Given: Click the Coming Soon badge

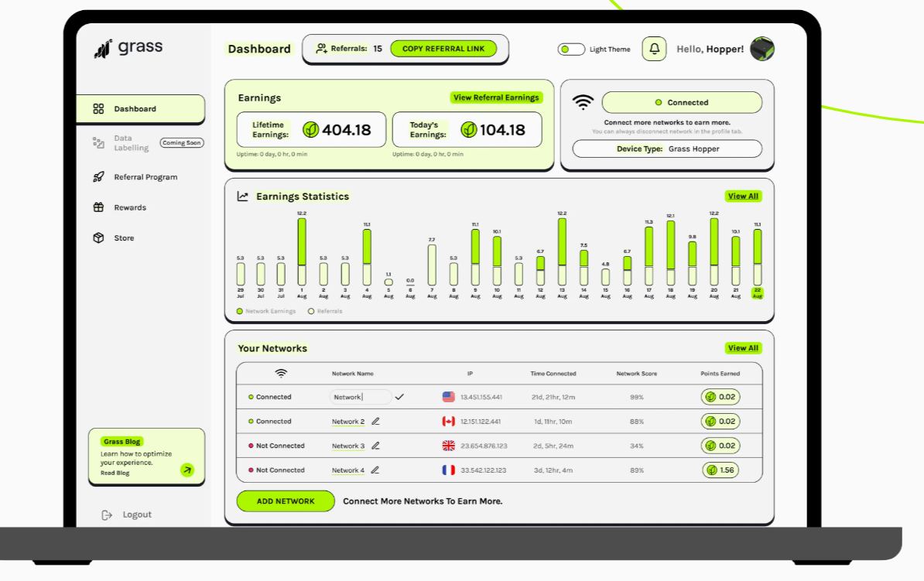Looking at the screenshot, I should tap(182, 142).
